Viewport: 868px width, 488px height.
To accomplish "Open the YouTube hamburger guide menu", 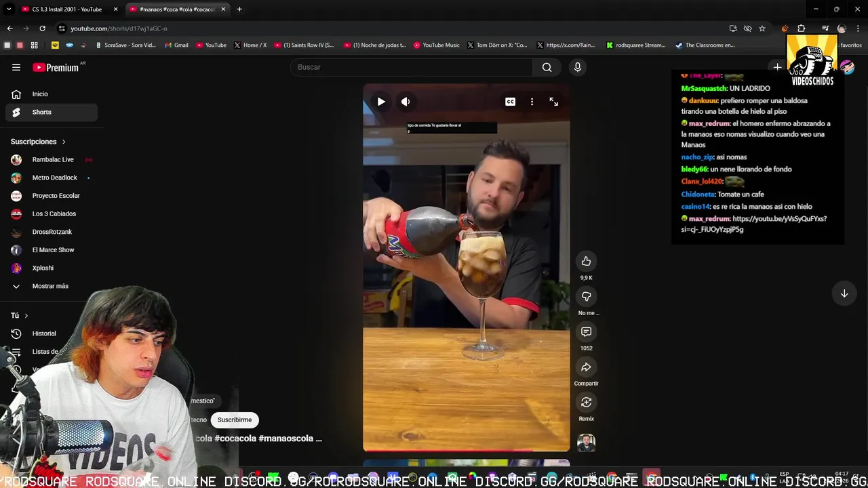I will point(16,67).
